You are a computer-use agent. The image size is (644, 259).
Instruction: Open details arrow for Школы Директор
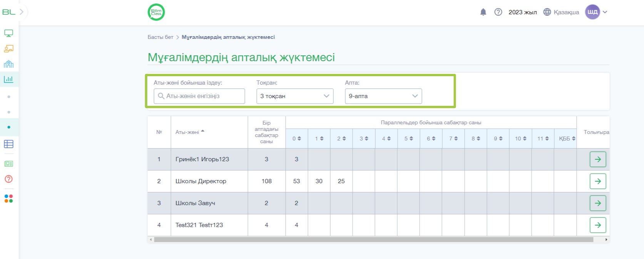598,181
